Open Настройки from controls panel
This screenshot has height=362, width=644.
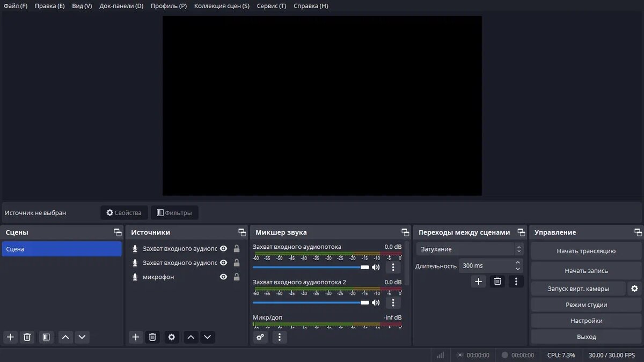(x=586, y=321)
